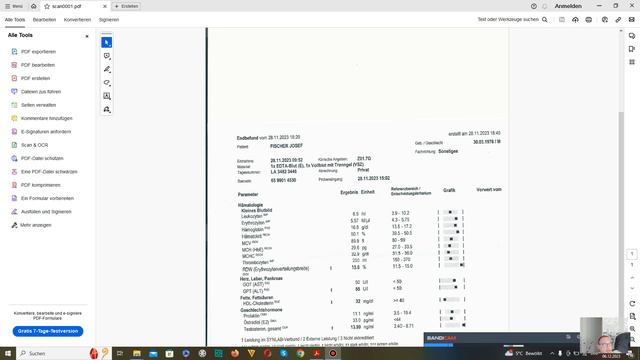The height and width of the screenshot is (360, 640).
Task: Open the comments panel on right rail
Action: [x=632, y=36]
